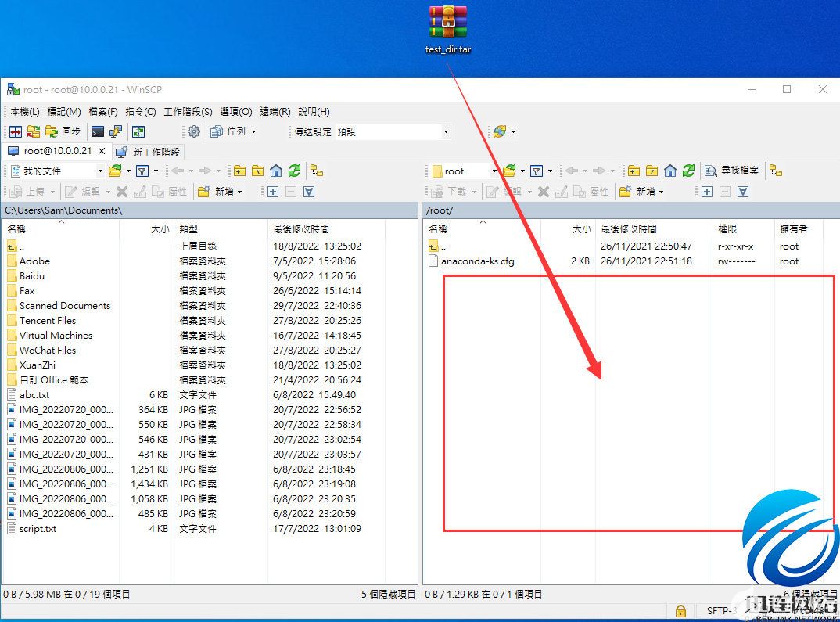This screenshot has height=622, width=840.
Task: Go to local parent directory icon
Action: 239,171
